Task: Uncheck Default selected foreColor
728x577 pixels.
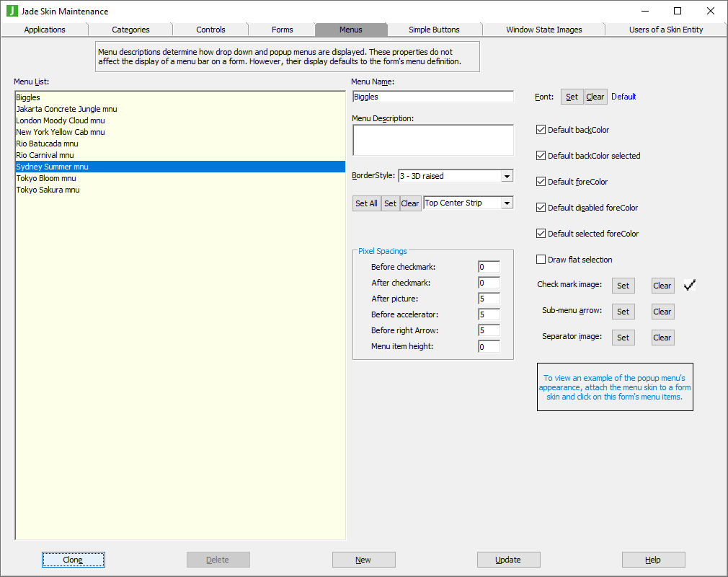Action: pyautogui.click(x=541, y=234)
